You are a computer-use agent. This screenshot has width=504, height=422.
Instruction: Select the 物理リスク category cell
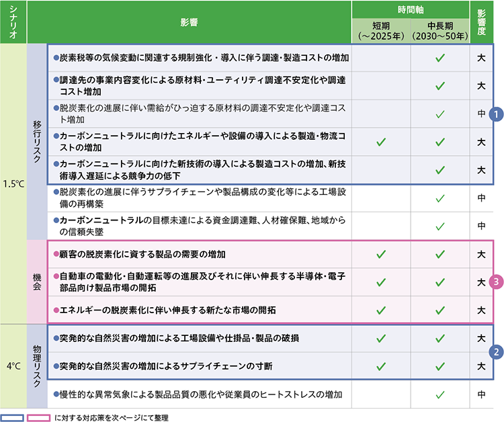coord(36,366)
